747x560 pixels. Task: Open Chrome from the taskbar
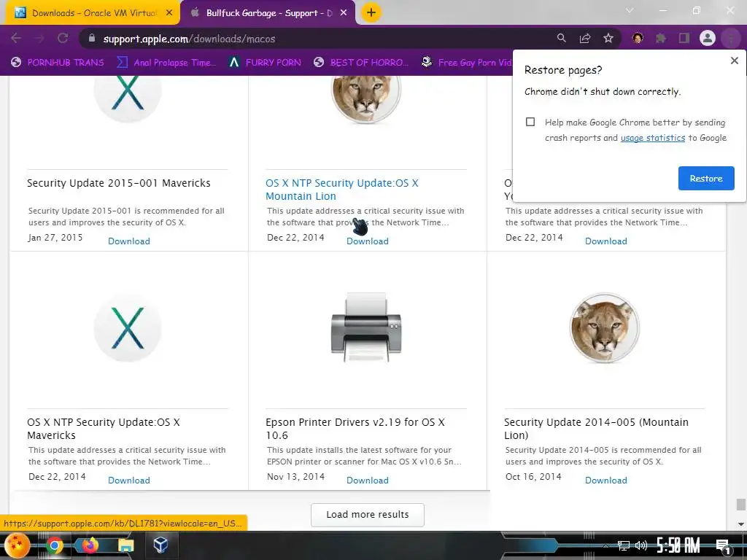click(x=54, y=545)
